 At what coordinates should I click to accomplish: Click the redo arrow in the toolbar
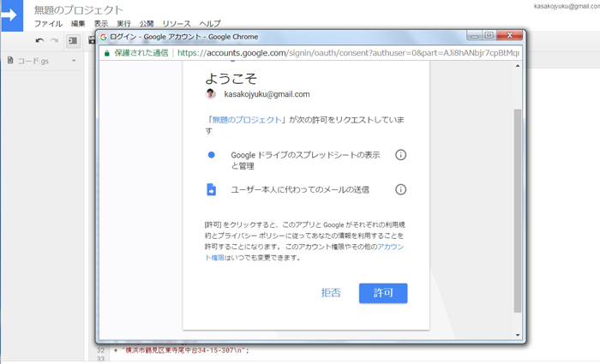pos(54,40)
